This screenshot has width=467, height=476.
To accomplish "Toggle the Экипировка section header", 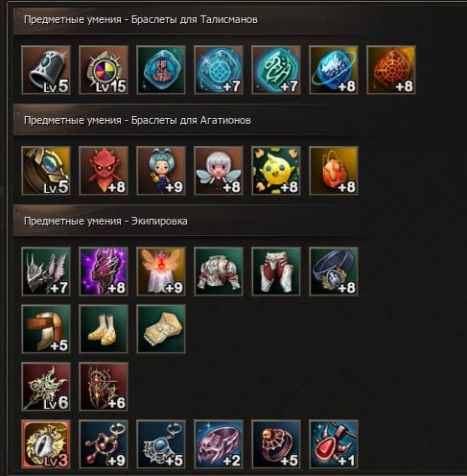I will (x=240, y=221).
